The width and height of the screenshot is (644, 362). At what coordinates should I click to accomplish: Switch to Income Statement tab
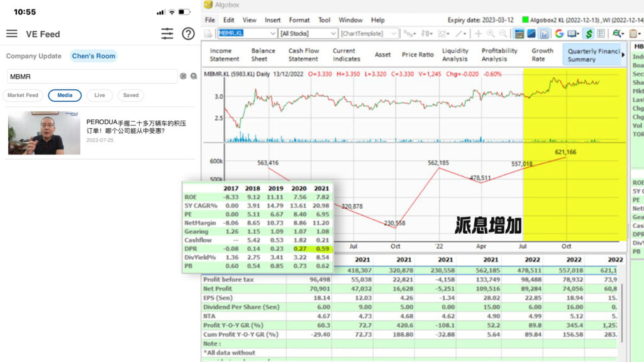click(225, 55)
